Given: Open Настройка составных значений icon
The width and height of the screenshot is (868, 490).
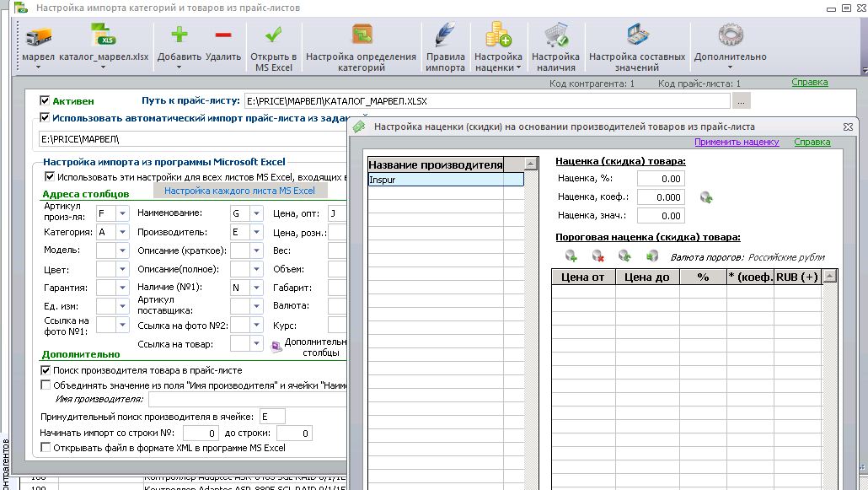Looking at the screenshot, I should 637,35.
